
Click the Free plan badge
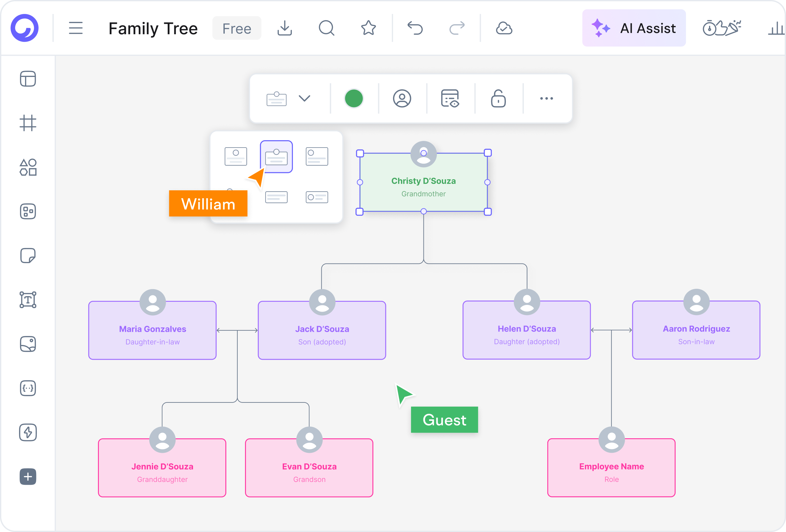point(237,28)
